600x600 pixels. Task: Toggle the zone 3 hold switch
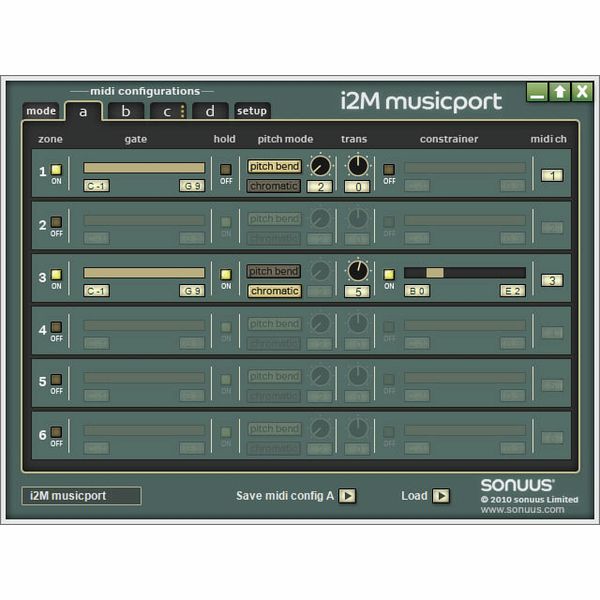pos(226,274)
